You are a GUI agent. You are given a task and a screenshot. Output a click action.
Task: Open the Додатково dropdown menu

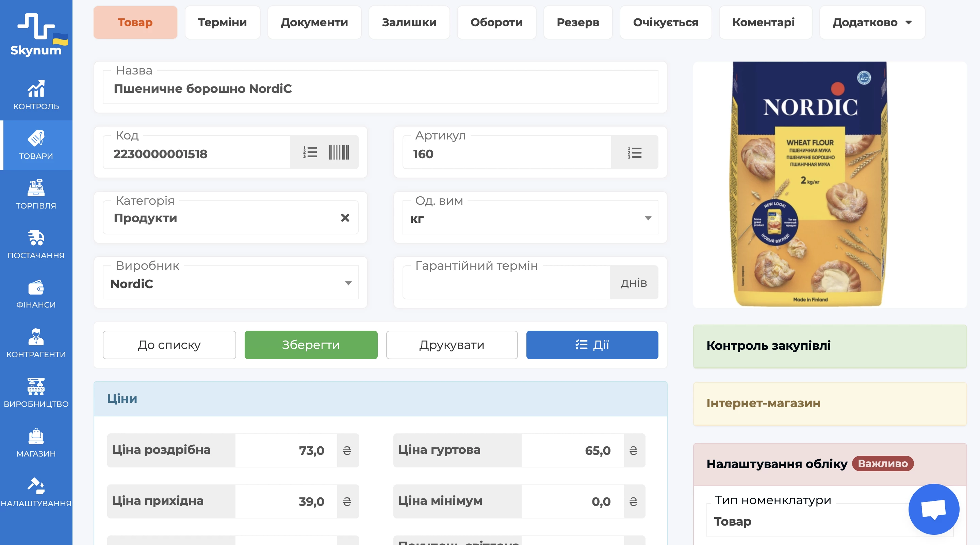point(872,22)
